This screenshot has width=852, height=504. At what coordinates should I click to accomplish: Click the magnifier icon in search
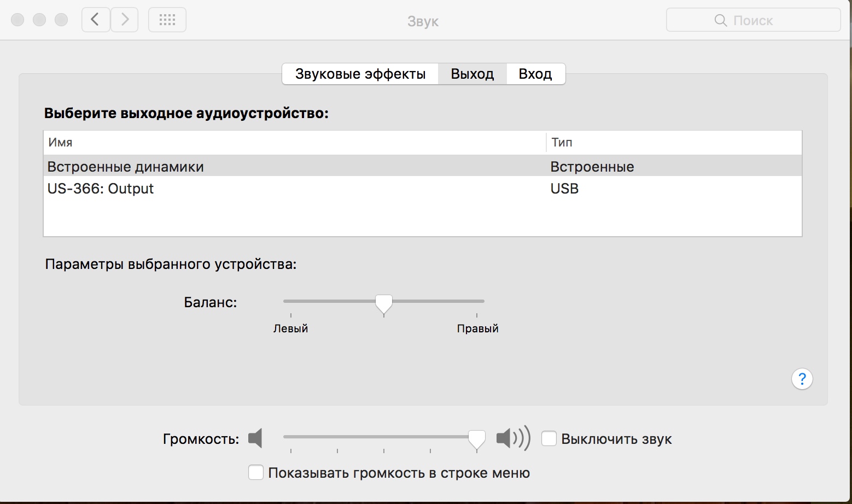point(720,21)
